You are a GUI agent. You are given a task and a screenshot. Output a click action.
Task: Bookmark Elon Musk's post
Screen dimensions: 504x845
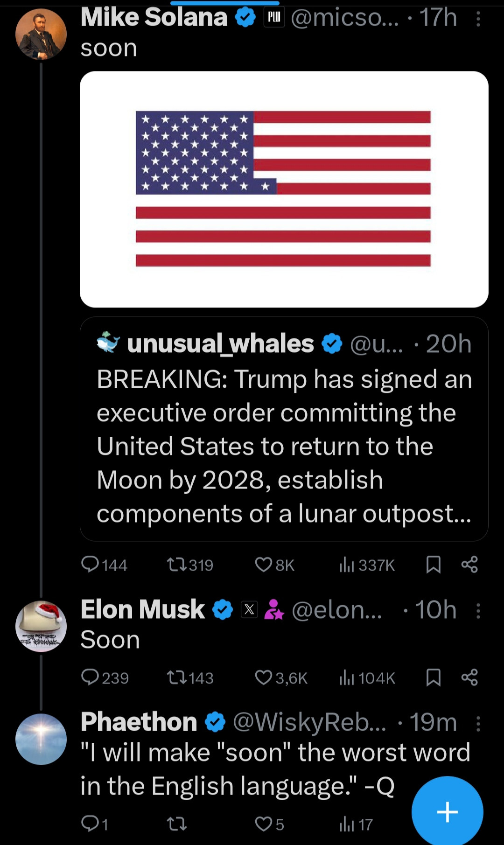434,677
